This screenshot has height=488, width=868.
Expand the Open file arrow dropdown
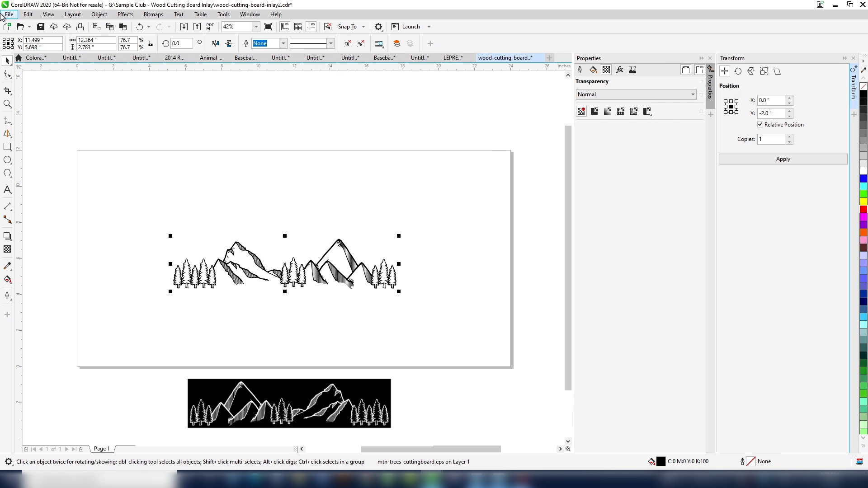29,27
